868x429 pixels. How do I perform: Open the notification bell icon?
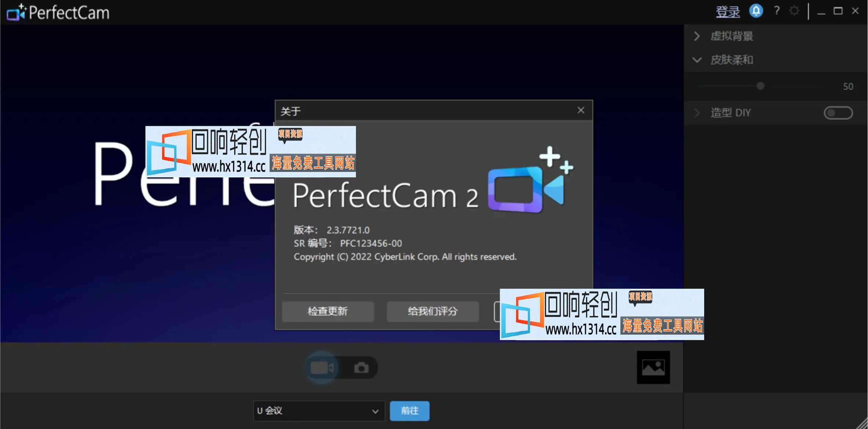tap(756, 11)
